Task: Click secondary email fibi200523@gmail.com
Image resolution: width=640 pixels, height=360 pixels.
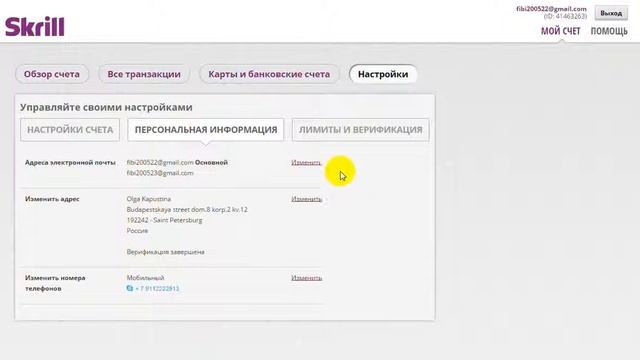Action: (x=160, y=173)
